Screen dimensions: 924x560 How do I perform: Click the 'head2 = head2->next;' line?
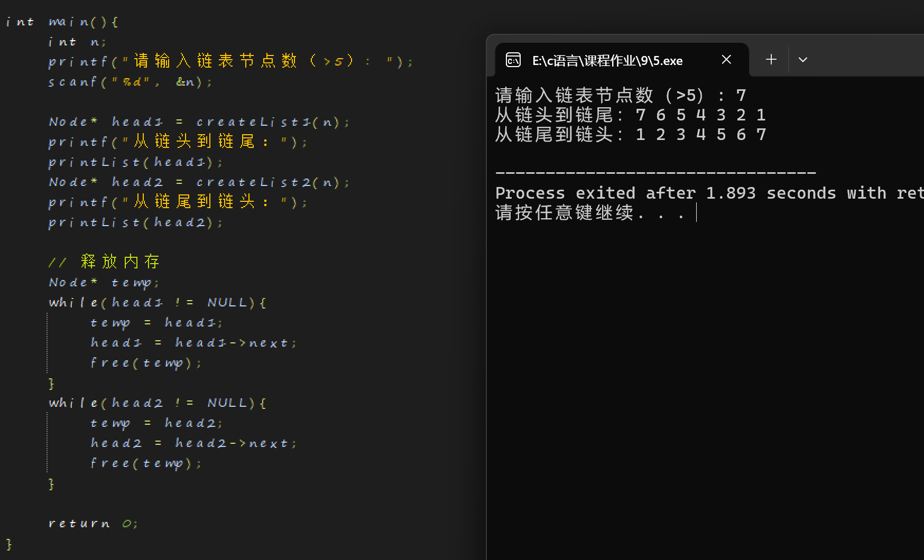point(193,444)
